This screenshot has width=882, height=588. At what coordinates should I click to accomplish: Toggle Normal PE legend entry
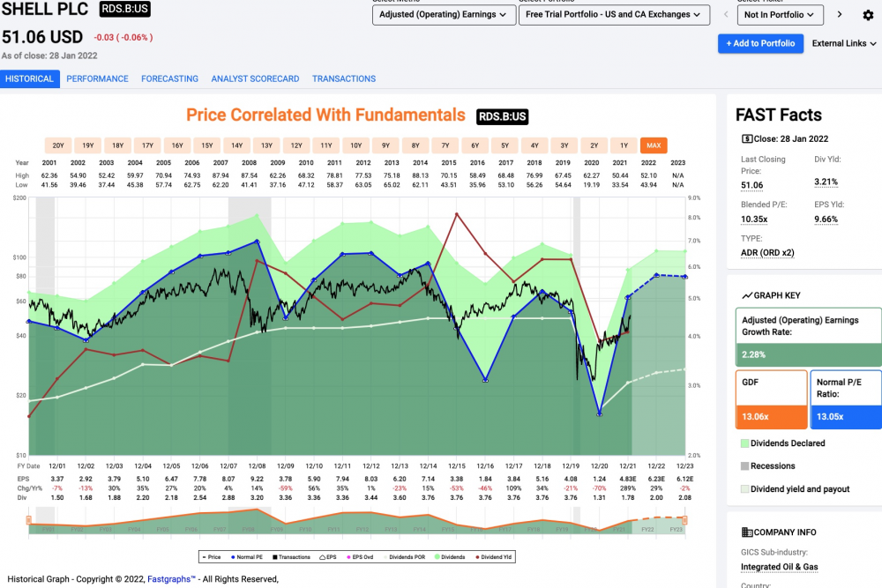point(247,557)
